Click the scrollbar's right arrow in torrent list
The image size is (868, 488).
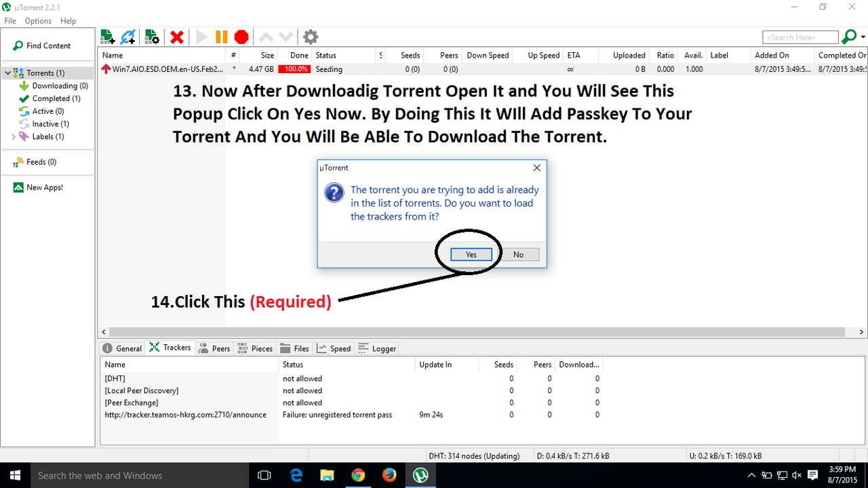tap(862, 332)
